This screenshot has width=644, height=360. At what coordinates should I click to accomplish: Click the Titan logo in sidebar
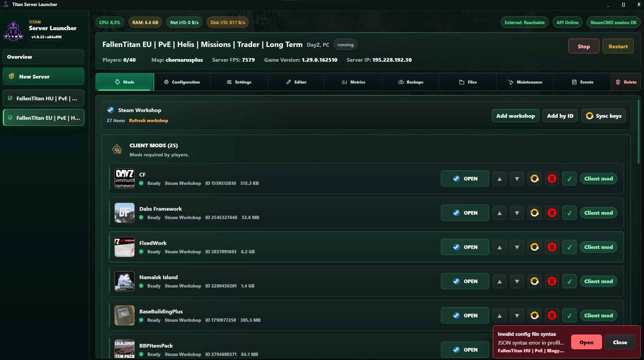coord(13,31)
